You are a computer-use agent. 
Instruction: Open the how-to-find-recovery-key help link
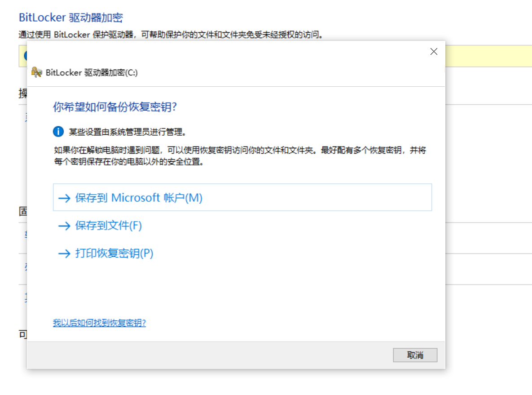coord(99,323)
